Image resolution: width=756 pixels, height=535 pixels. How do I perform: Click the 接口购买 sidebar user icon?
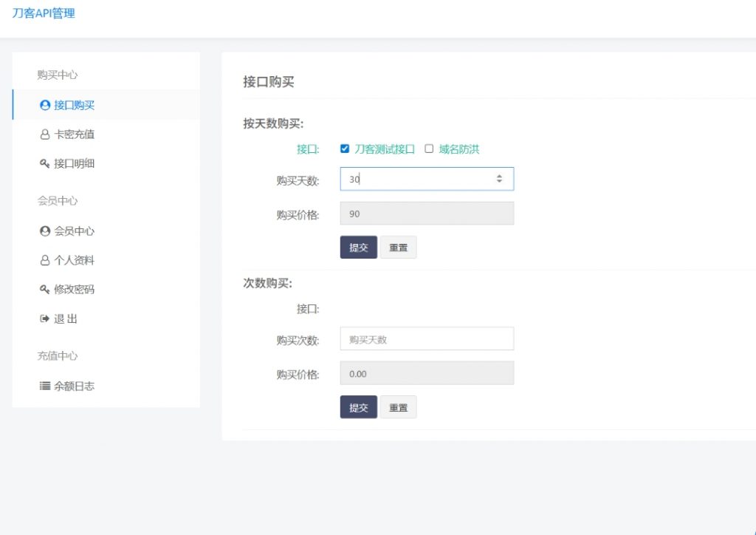coord(45,105)
